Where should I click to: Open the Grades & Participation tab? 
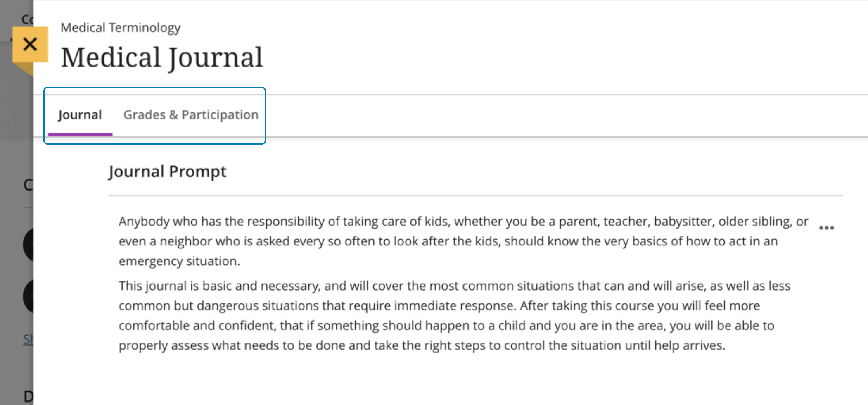191,115
